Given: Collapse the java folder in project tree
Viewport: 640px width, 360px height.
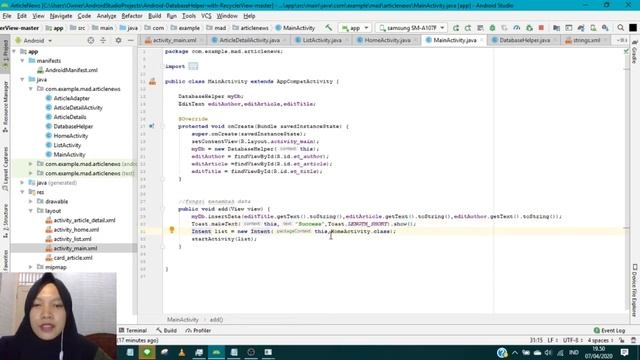Looking at the screenshot, I should pos(22,79).
